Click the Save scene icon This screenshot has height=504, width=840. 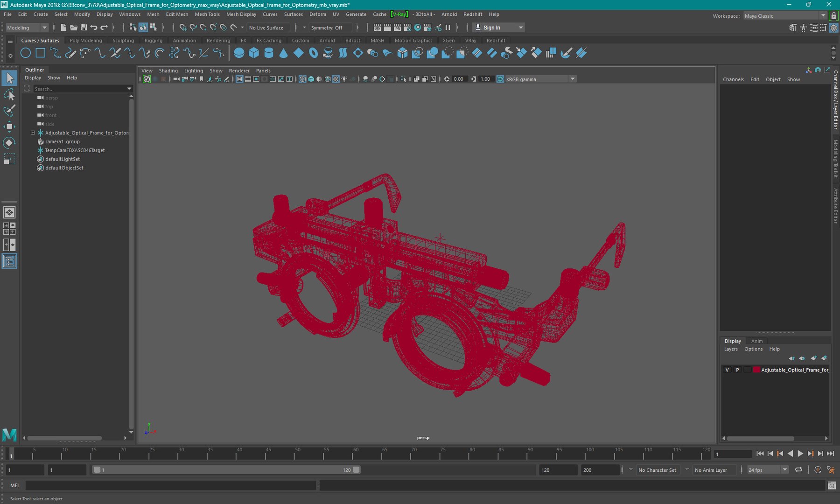(x=84, y=28)
